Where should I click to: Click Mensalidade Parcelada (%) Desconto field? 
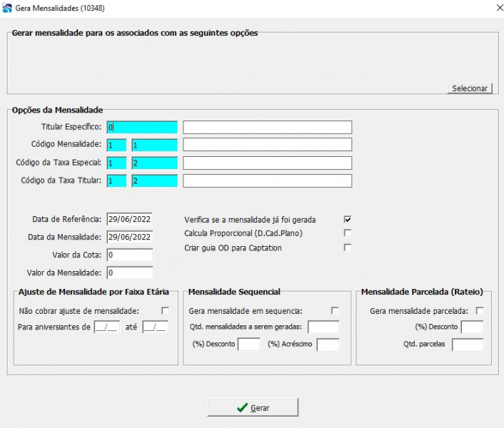point(472,327)
